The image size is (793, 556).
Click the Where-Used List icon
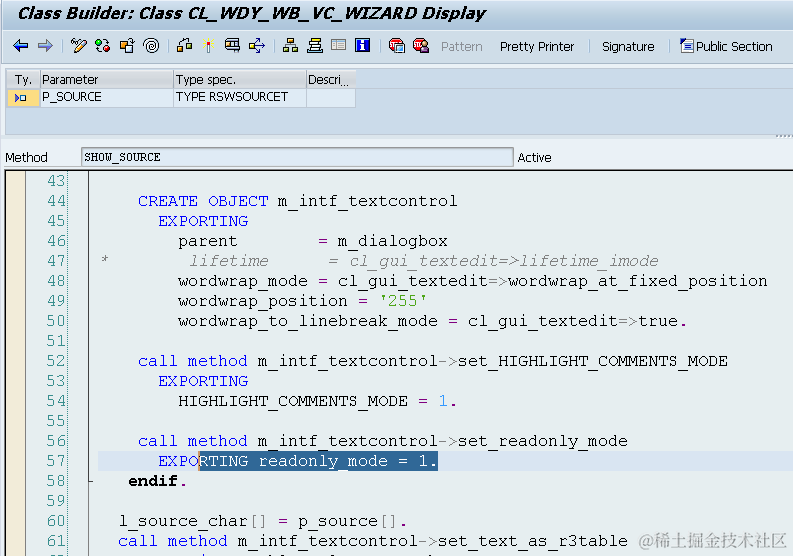pos(257,46)
